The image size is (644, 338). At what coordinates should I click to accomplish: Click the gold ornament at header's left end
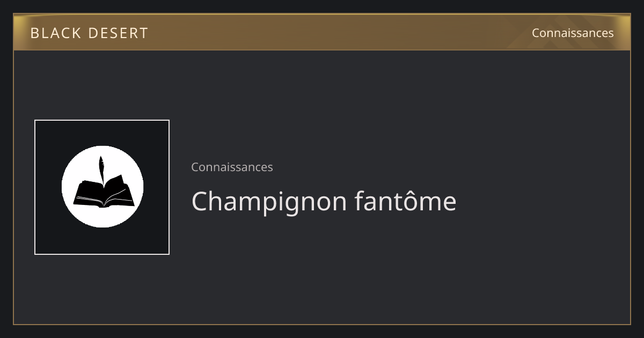click(21, 32)
